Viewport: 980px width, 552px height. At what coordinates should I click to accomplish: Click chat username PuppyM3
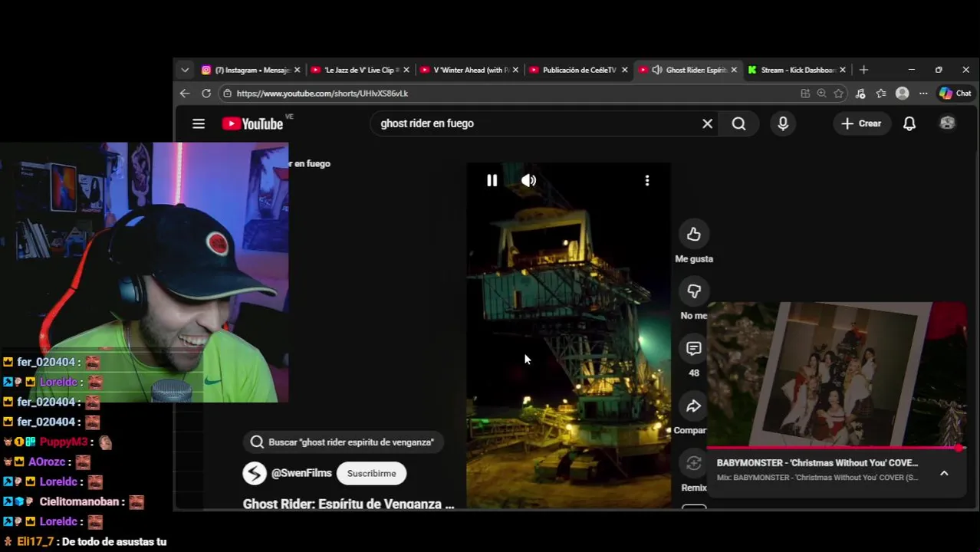tap(64, 442)
